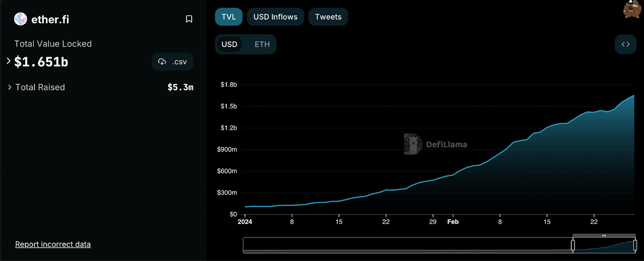Viewport: 644px width, 261px height.
Task: Click the ether.fi protocol logo
Action: [x=21, y=19]
